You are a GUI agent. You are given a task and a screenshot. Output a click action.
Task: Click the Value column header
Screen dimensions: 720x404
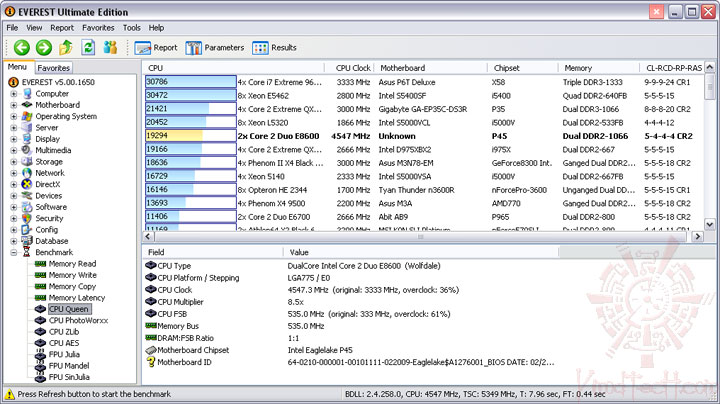click(421, 252)
